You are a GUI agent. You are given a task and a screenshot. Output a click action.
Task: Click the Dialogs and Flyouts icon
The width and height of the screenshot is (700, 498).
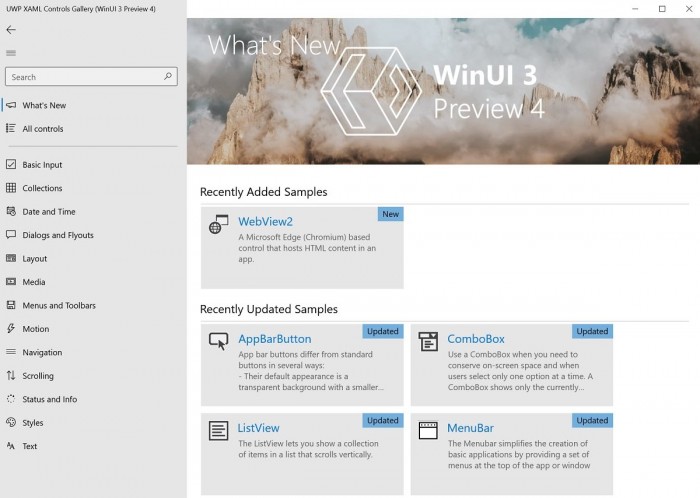coord(11,235)
